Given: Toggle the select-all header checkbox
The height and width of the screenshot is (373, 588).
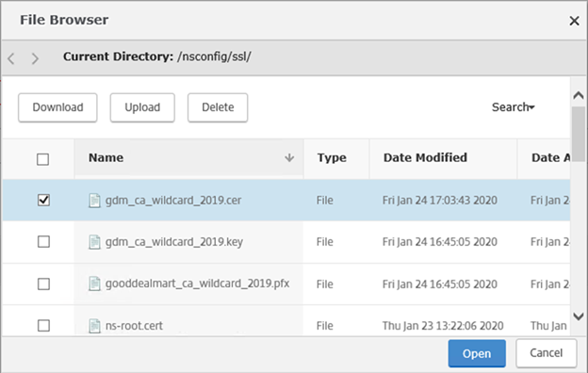Looking at the screenshot, I should point(42,159).
